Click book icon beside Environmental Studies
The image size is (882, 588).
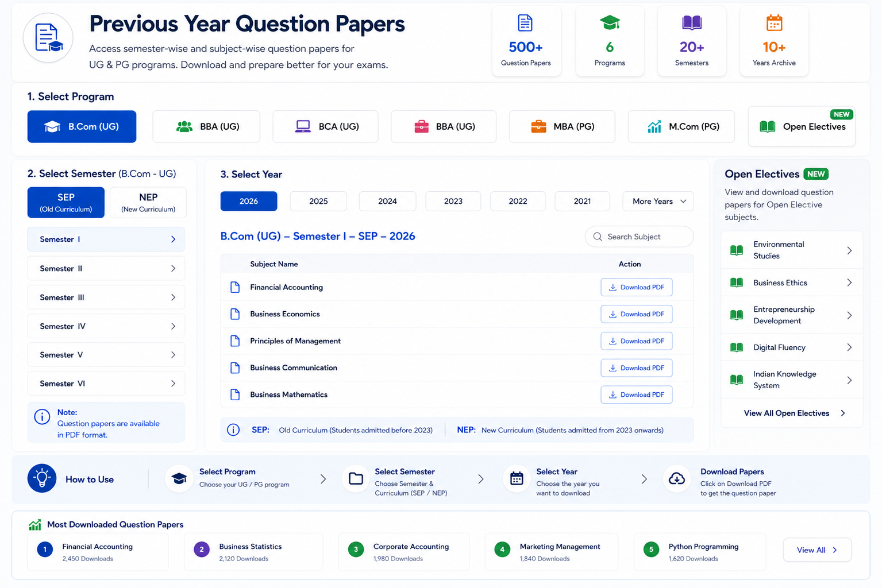click(x=737, y=250)
